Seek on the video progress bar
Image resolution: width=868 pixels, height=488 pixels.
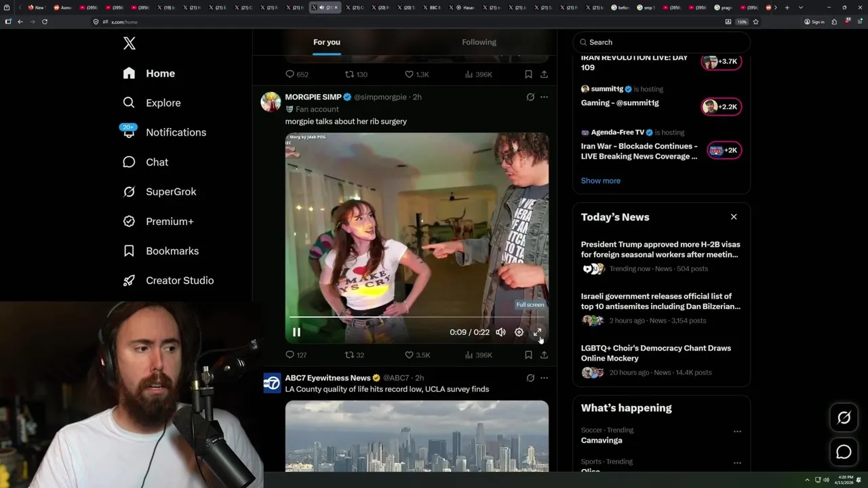click(x=416, y=317)
